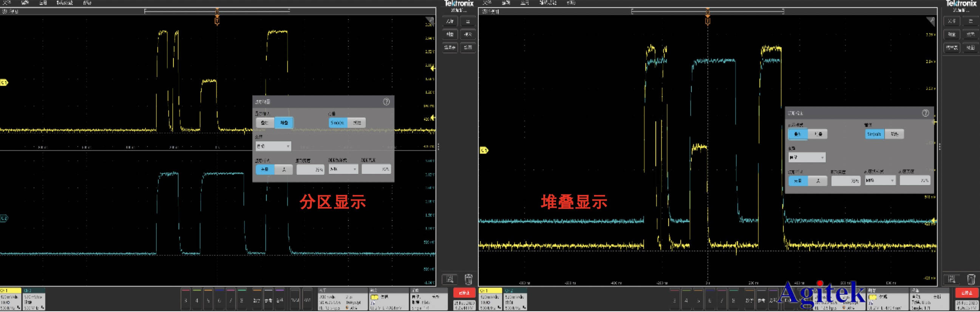
Task: Switch left dialog display mode to overlay
Action: [x=265, y=122]
